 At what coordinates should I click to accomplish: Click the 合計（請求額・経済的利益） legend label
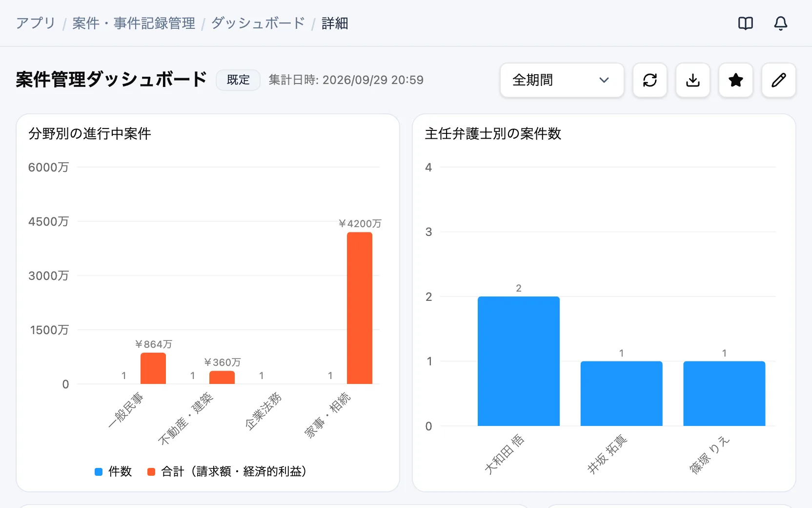(x=234, y=472)
